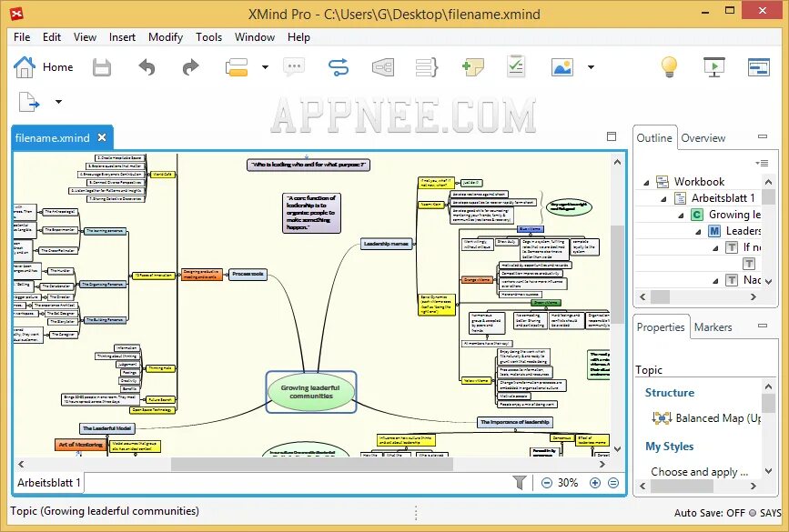Click the actual size zoom icon
Viewport: 789px width, 532px height.
(612, 483)
